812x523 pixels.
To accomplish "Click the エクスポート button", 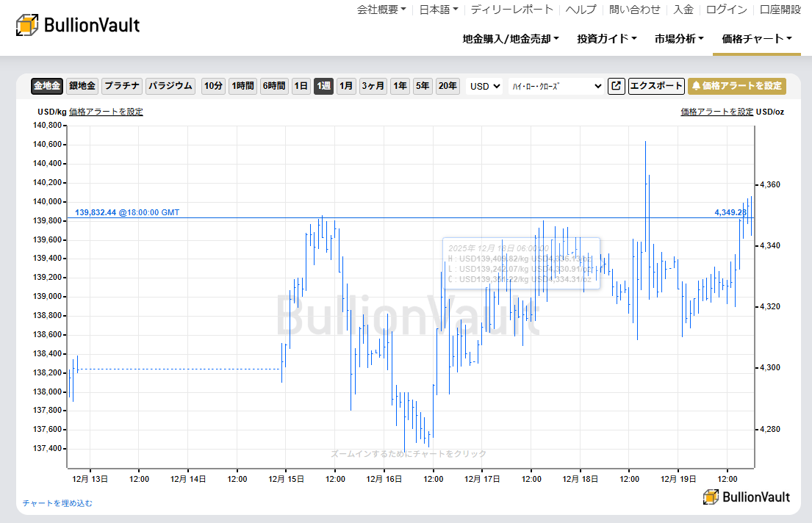I will coord(656,86).
